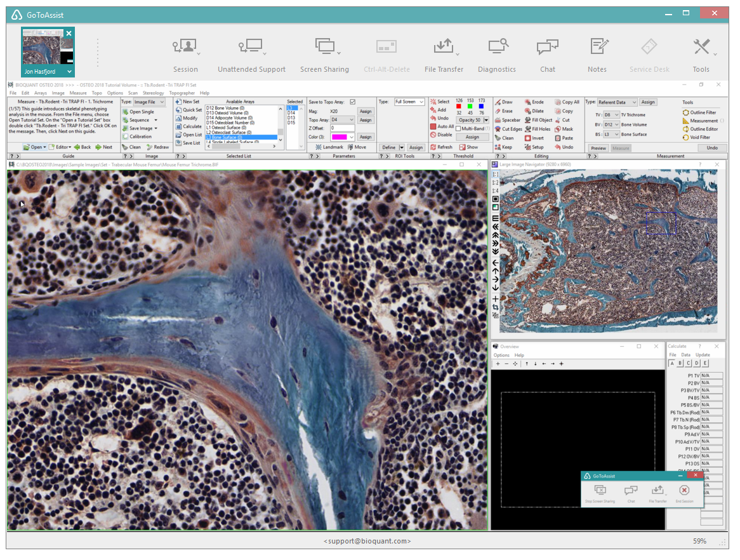This screenshot has width=740, height=560.
Task: Apply the Erode operation
Action: pos(534,102)
